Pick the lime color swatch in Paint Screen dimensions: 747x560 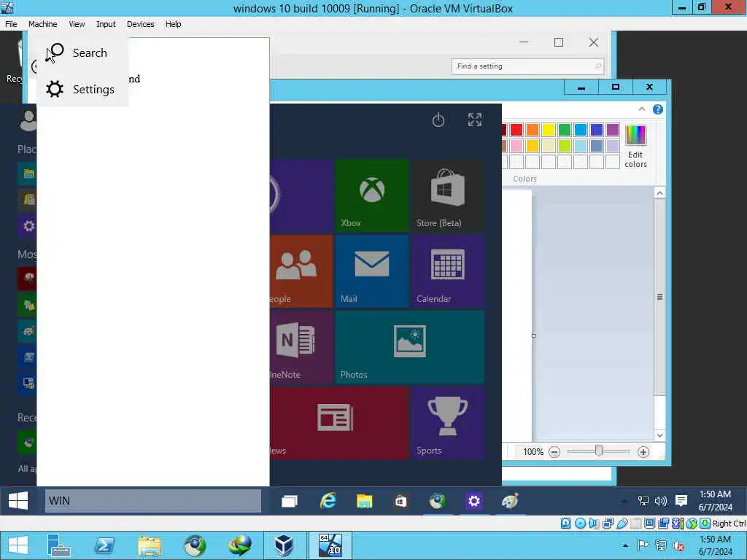point(565,146)
